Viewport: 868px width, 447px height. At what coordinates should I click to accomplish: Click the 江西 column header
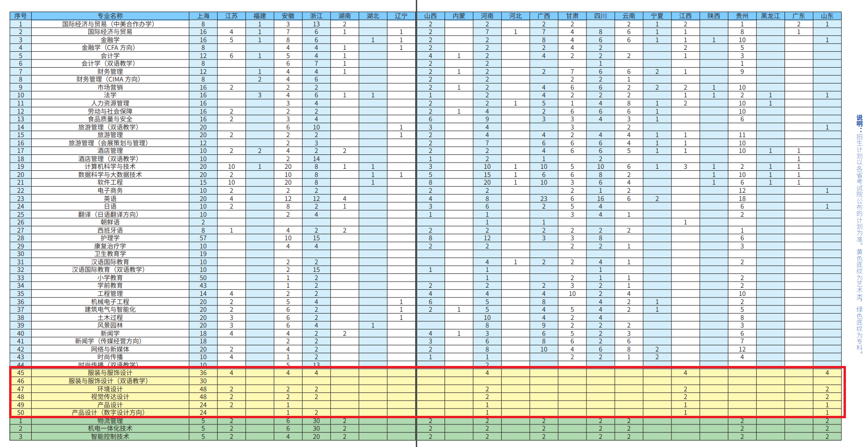point(686,16)
